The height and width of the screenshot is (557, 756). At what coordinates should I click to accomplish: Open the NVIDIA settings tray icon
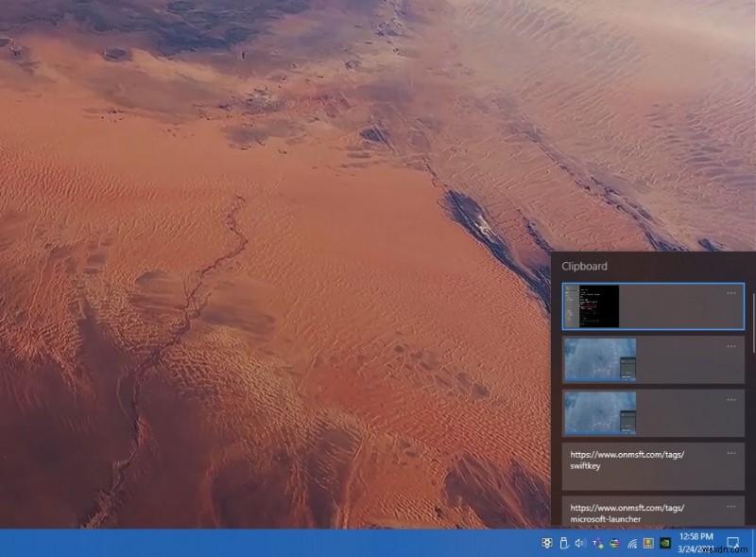(x=664, y=542)
